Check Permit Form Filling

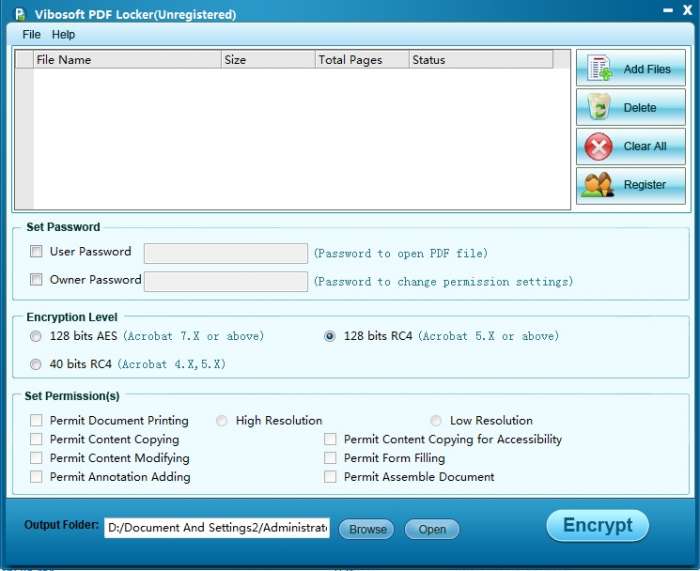pyautogui.click(x=330, y=458)
